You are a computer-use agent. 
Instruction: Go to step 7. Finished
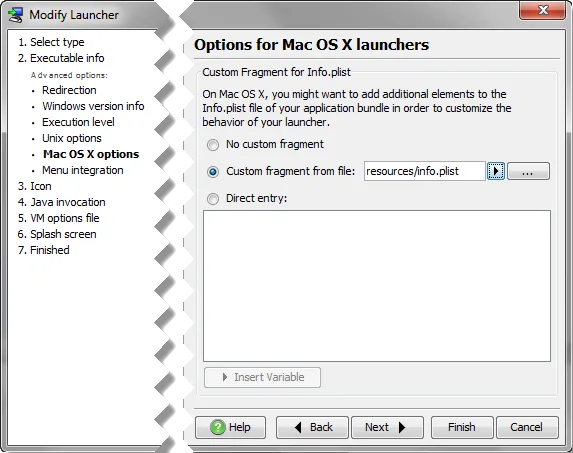coord(43,250)
